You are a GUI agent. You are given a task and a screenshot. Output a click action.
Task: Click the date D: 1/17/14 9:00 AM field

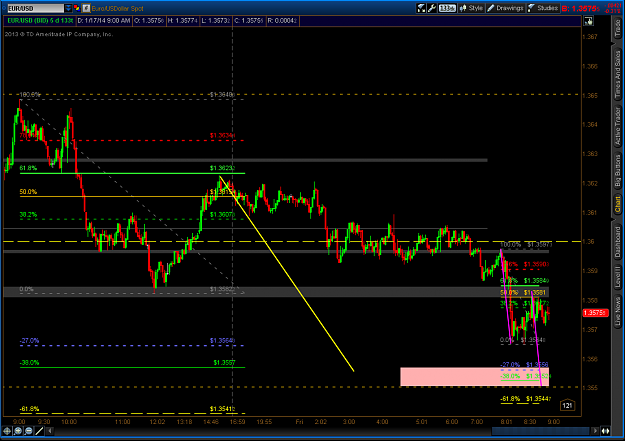click(104, 20)
